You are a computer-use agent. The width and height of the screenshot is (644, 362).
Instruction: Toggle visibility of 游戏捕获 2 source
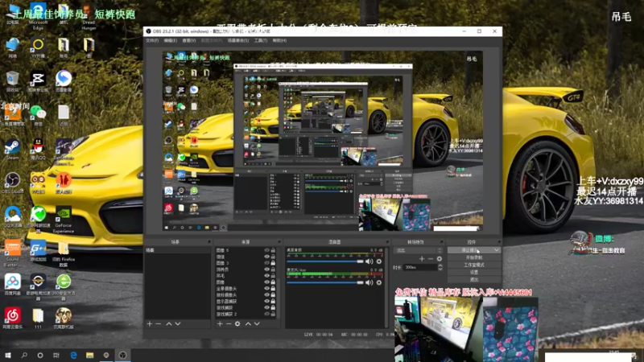click(266, 314)
